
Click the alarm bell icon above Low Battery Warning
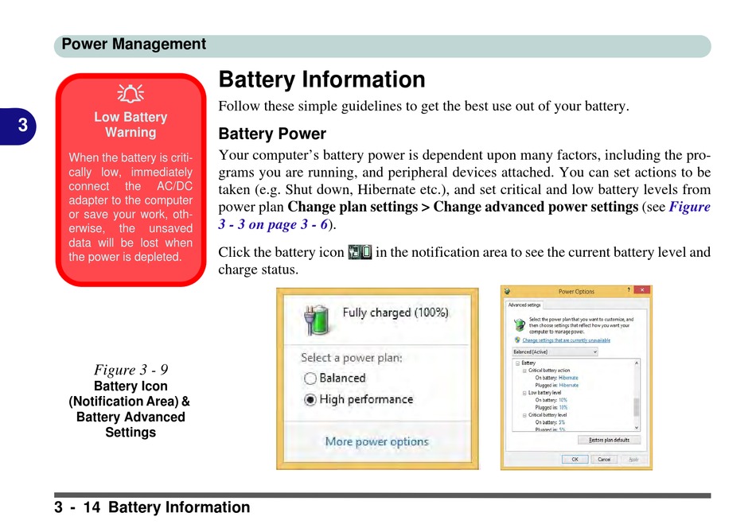(131, 93)
